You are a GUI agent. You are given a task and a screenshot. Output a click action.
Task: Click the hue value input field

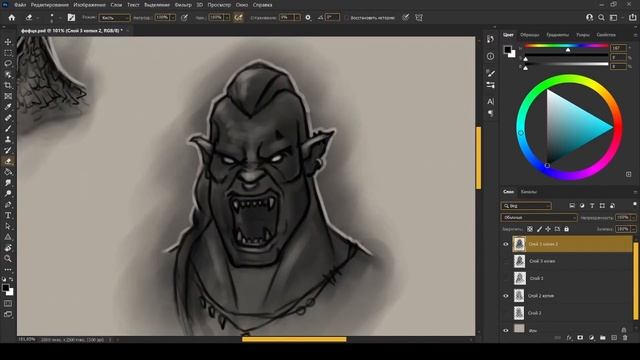point(618,48)
